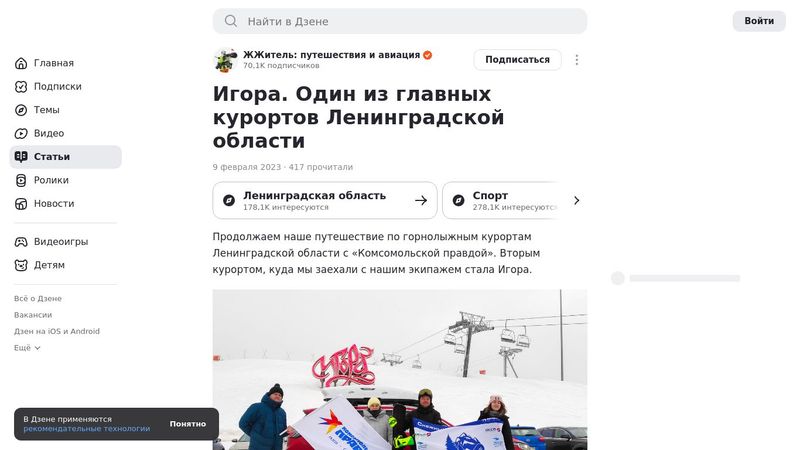Click the search magnifier icon
The image size is (800, 450).
click(231, 21)
